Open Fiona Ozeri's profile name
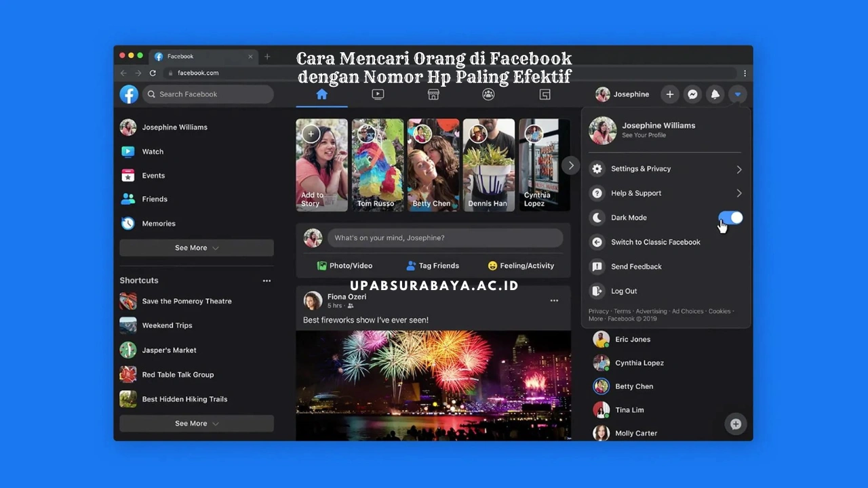 [x=347, y=297]
